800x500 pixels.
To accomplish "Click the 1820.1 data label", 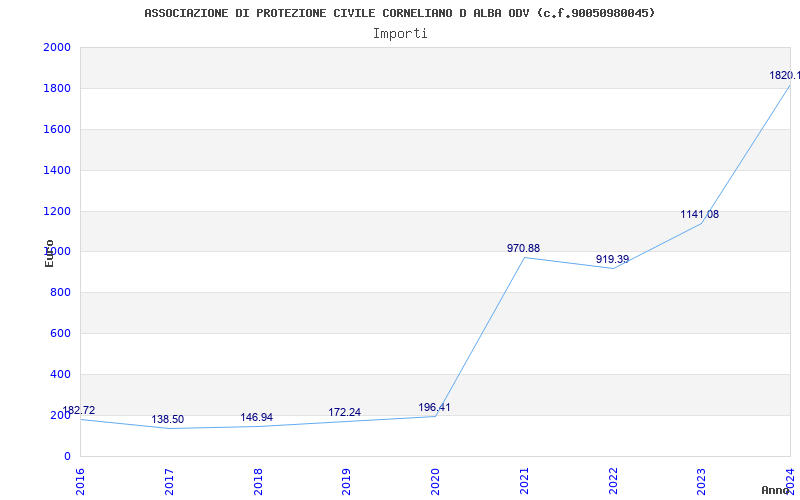I will 785,76.
